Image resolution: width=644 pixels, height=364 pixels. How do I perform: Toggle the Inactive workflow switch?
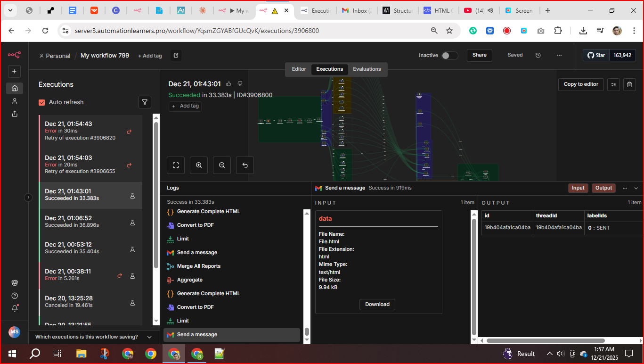[449, 56]
